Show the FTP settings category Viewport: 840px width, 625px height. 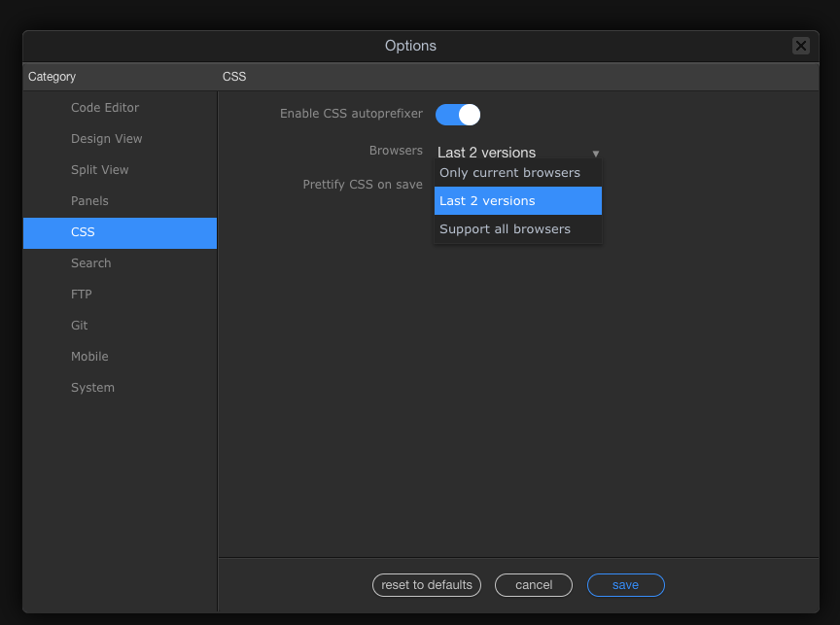pos(82,295)
